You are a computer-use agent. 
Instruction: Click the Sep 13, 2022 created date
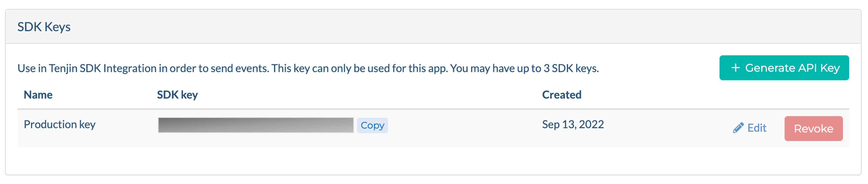[572, 124]
